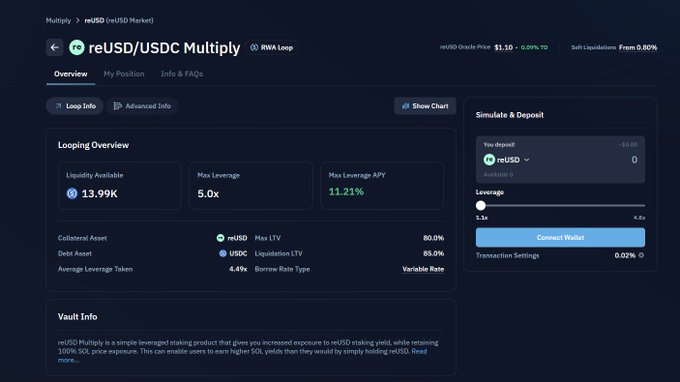Go back using the left arrow button

(x=55, y=47)
